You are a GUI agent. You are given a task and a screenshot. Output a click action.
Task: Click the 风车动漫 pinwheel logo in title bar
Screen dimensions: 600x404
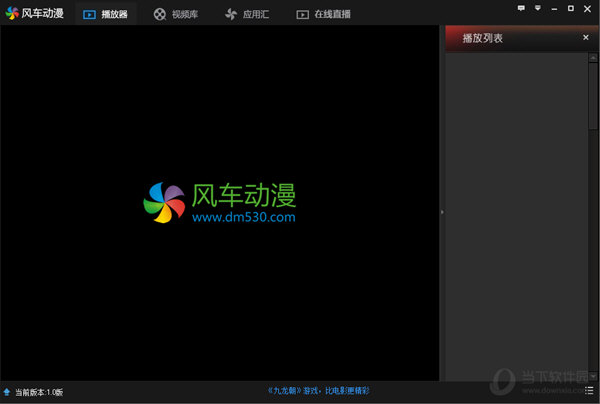coord(12,13)
